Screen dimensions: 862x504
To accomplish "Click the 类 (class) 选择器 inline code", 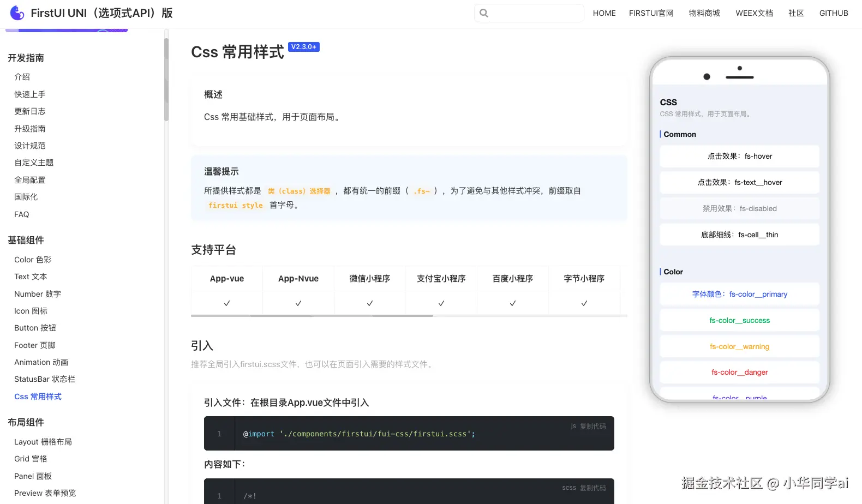I will pyautogui.click(x=299, y=191).
